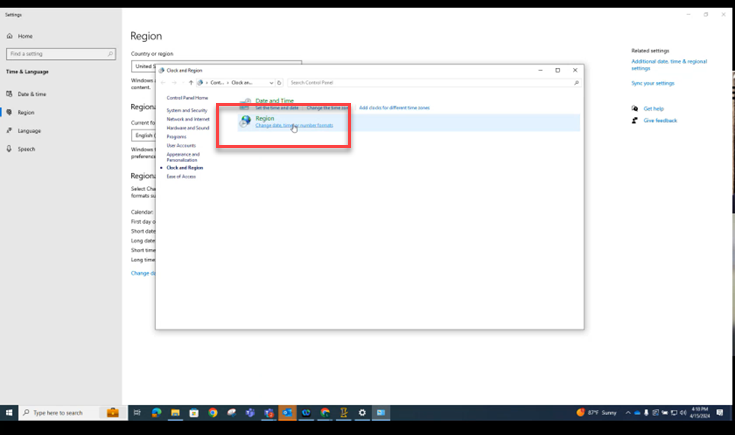Open Outlook from the taskbar
Image resolution: width=735 pixels, height=435 pixels.
click(287, 412)
